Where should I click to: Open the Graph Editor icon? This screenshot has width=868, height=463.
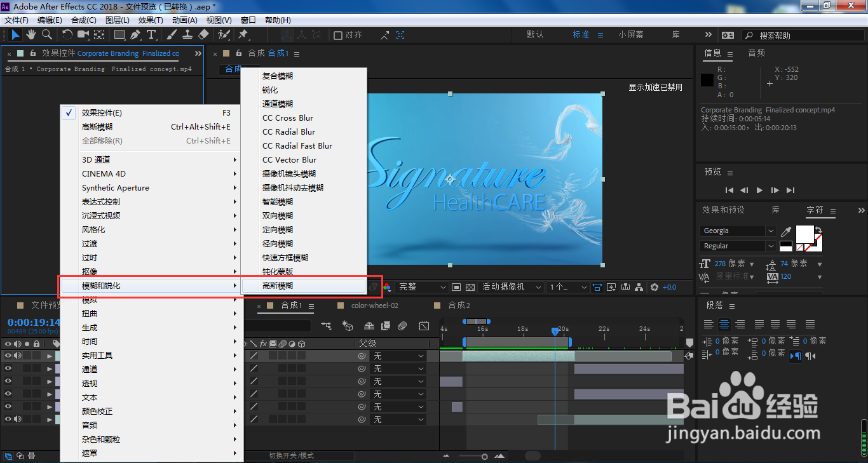click(424, 326)
